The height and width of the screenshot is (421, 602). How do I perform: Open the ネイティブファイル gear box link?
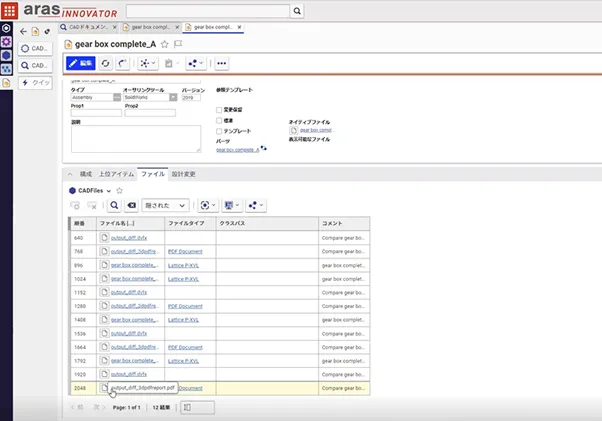pyautogui.click(x=316, y=130)
